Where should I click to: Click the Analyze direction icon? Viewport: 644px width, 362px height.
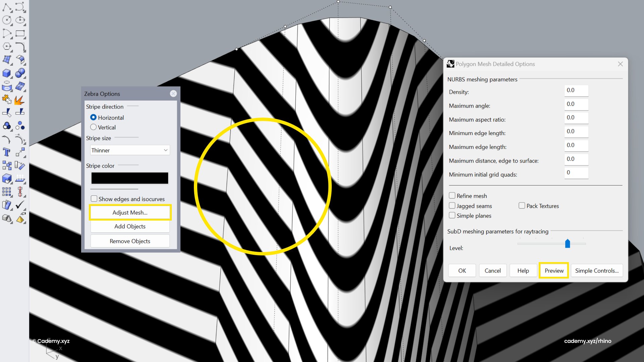7,205
